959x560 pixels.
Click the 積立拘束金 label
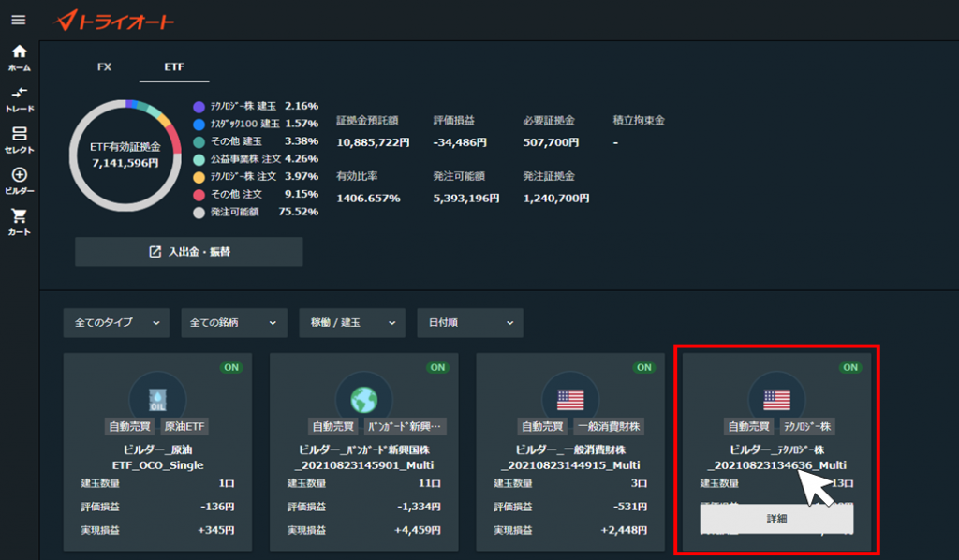[639, 121]
